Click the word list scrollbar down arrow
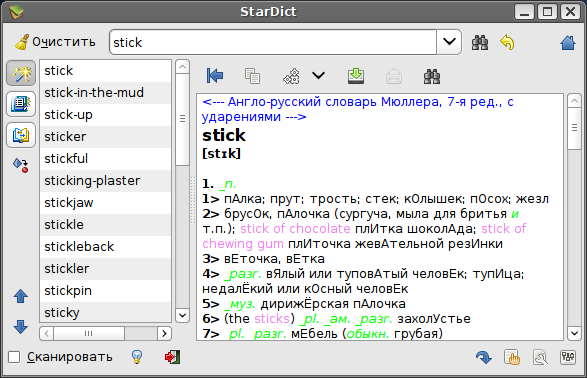587x378 pixels. (182, 315)
